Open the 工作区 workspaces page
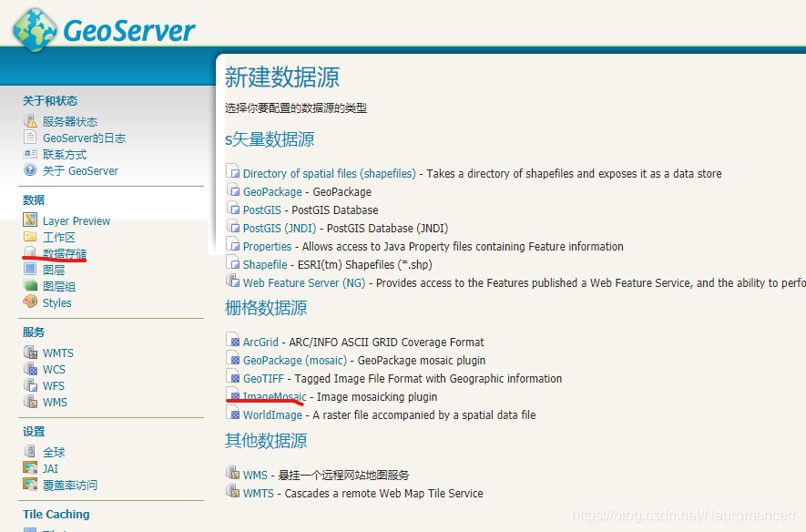The image size is (806, 532). (x=59, y=238)
